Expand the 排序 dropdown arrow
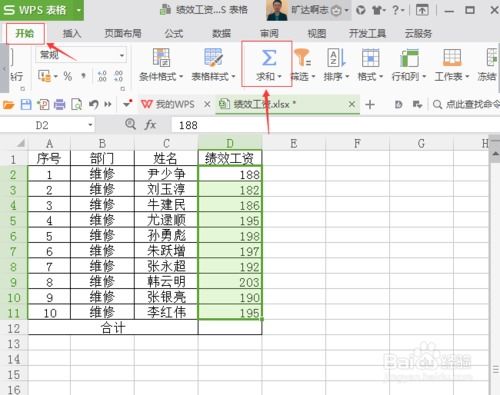The height and width of the screenshot is (395, 500). tap(347, 77)
